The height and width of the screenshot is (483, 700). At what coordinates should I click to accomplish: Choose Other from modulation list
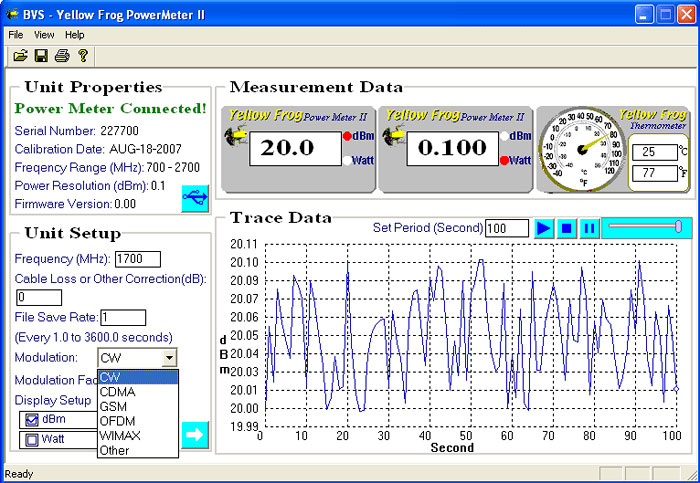coord(138,450)
